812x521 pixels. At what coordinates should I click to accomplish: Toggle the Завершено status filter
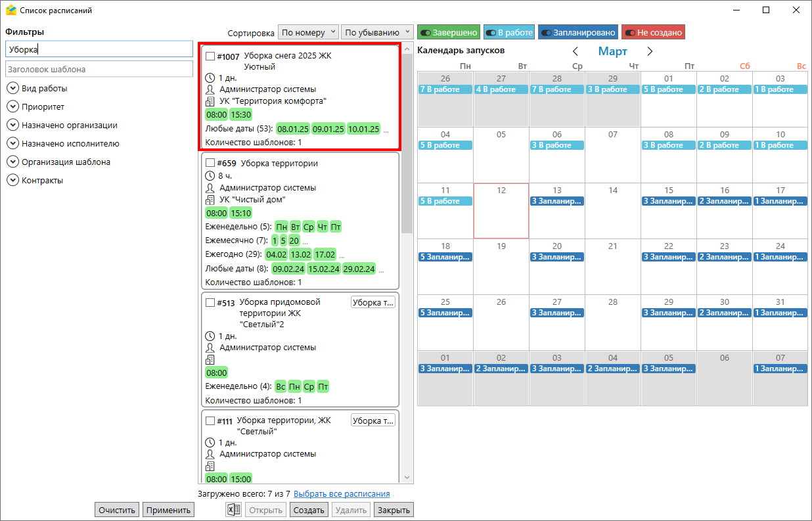coord(448,32)
